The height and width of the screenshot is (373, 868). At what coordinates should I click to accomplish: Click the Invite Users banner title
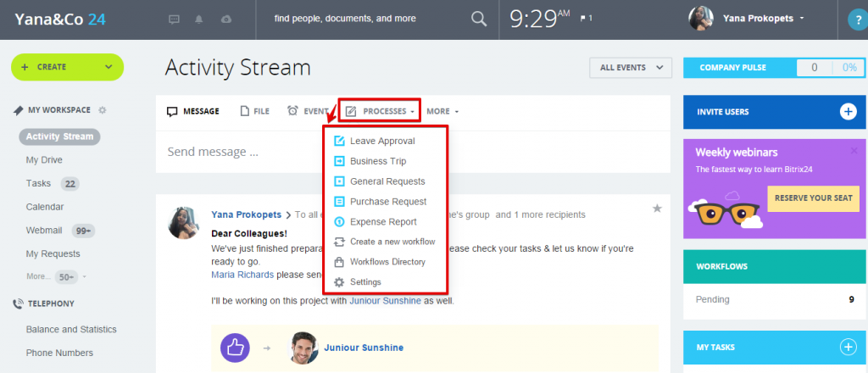pos(723,112)
